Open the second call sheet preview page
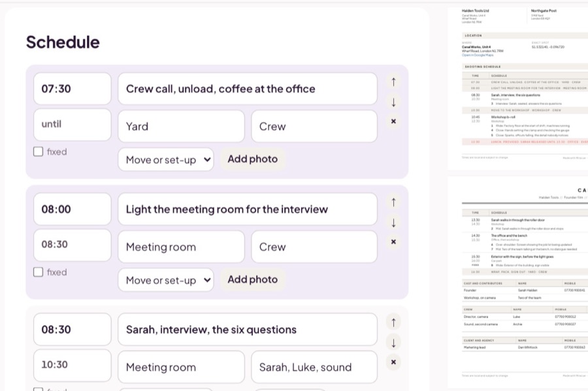This screenshot has width=588, height=391. 518,283
